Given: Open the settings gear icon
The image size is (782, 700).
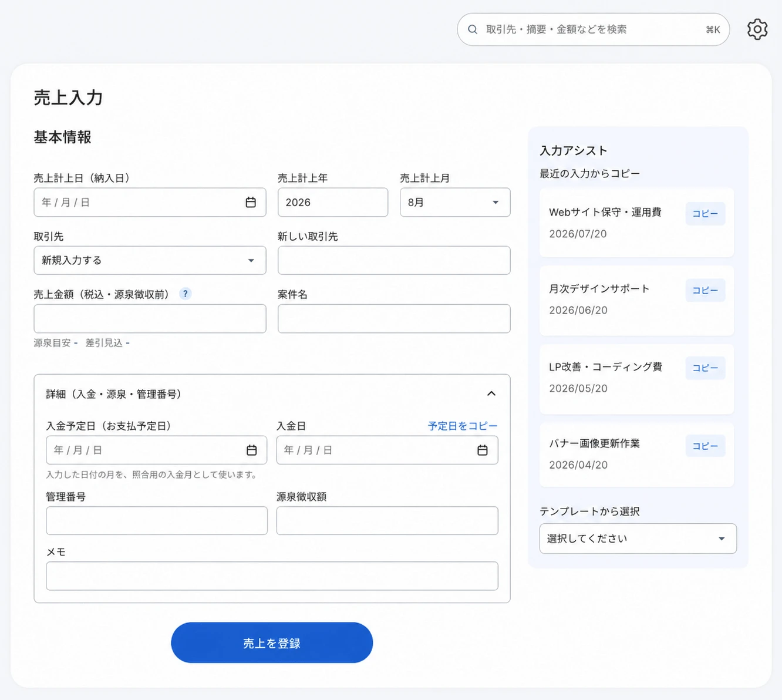Looking at the screenshot, I should click(x=757, y=29).
